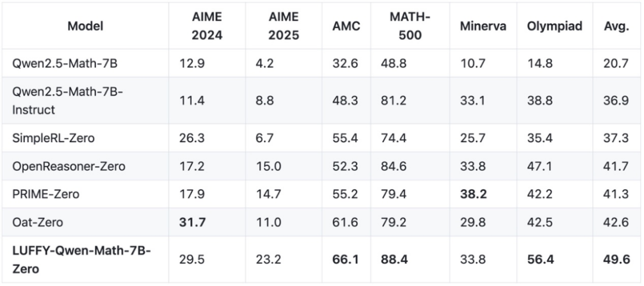Click the AMC column header
Viewport: 644px width, 286px height.
click(x=346, y=27)
